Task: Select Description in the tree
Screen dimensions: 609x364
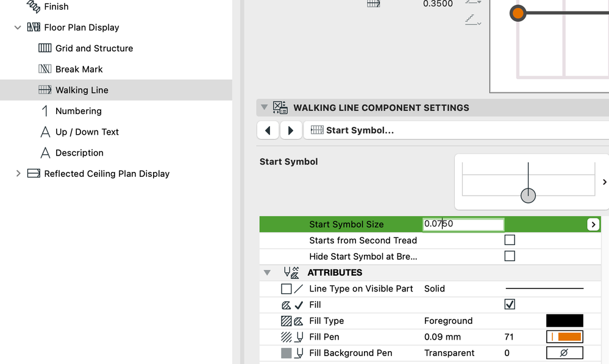Action: click(79, 153)
